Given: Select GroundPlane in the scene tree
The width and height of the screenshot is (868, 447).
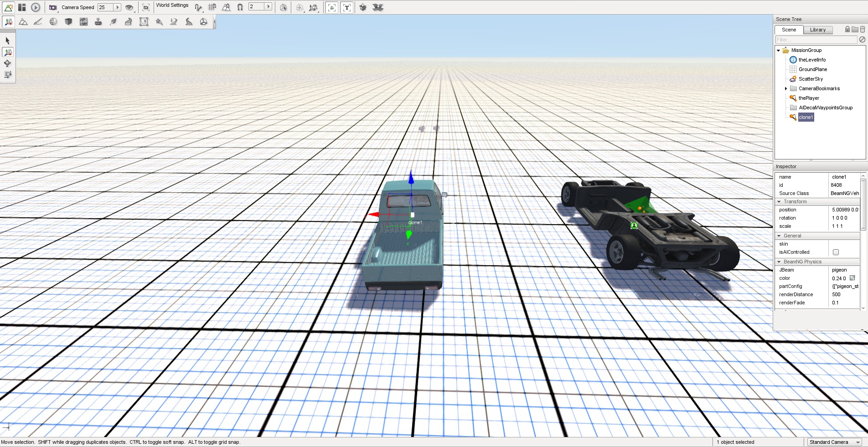Looking at the screenshot, I should 813,69.
